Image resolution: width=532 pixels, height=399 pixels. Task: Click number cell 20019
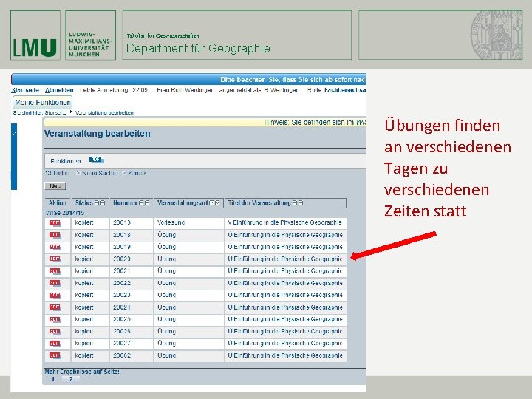click(x=132, y=247)
